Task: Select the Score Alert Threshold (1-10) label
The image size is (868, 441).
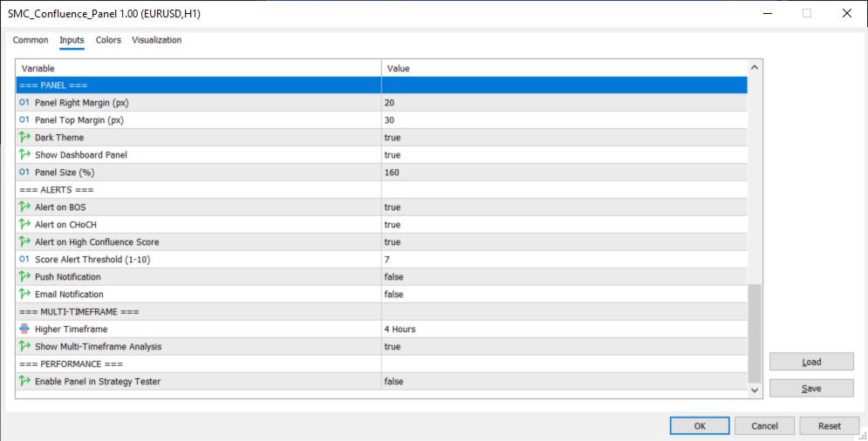Action: (92, 260)
